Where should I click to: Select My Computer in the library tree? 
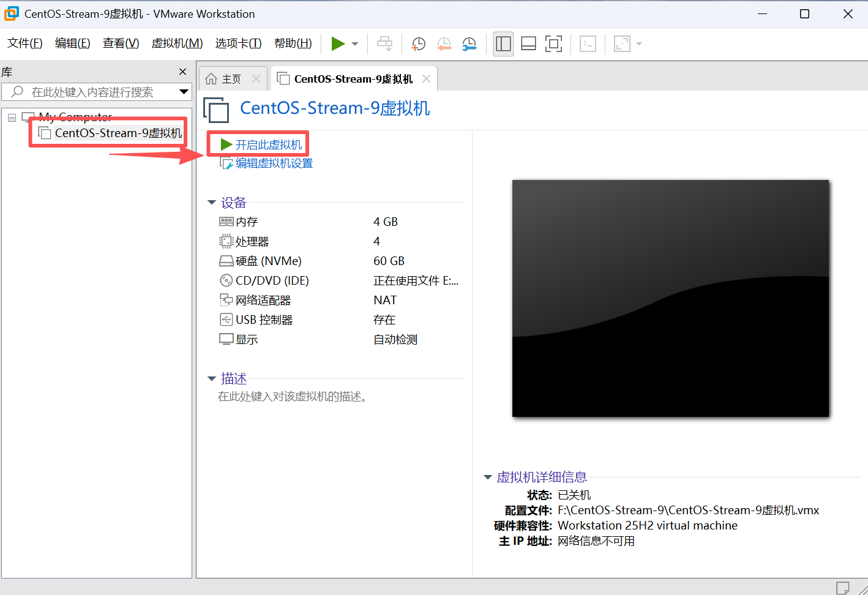75,117
